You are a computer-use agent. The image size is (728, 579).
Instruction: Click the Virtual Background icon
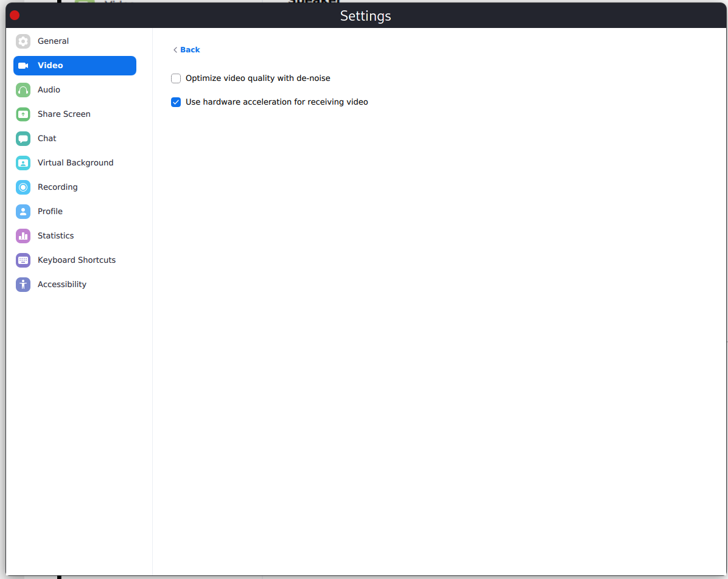(x=23, y=163)
